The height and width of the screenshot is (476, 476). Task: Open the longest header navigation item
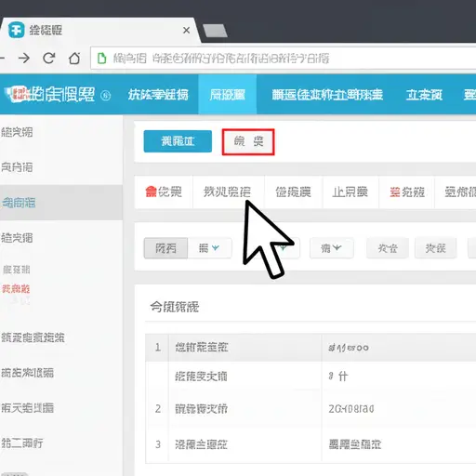click(327, 95)
